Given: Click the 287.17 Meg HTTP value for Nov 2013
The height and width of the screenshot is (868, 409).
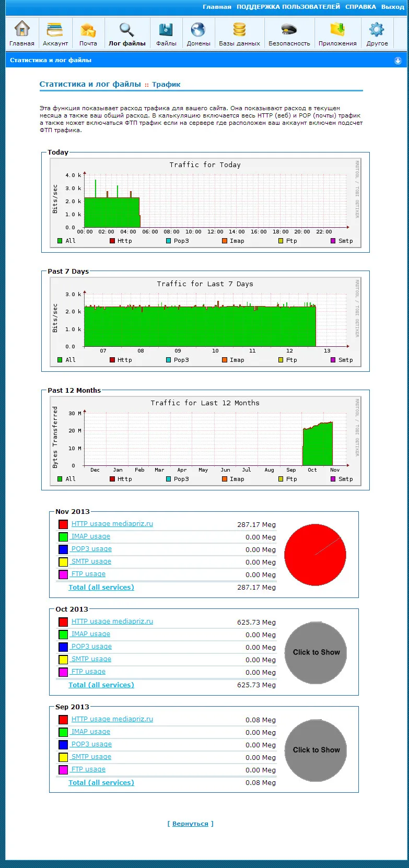Looking at the screenshot, I should (256, 525).
